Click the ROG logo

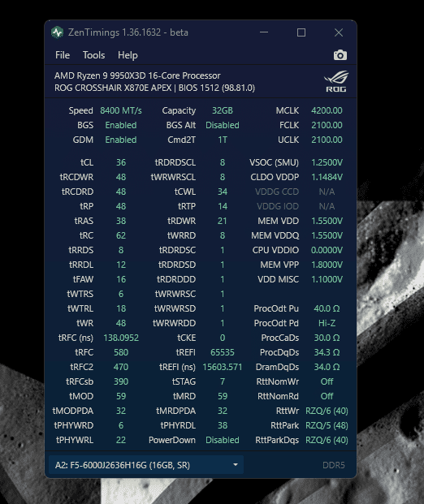coord(336,81)
